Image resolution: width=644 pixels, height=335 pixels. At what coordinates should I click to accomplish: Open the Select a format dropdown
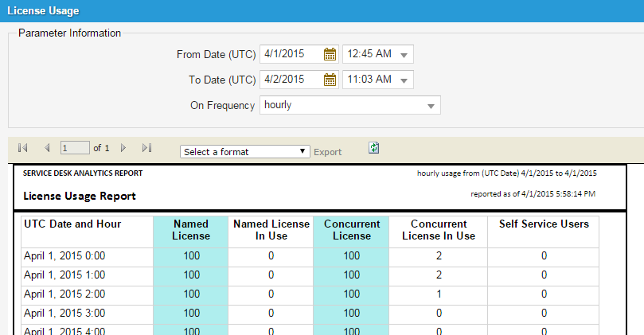click(x=245, y=151)
